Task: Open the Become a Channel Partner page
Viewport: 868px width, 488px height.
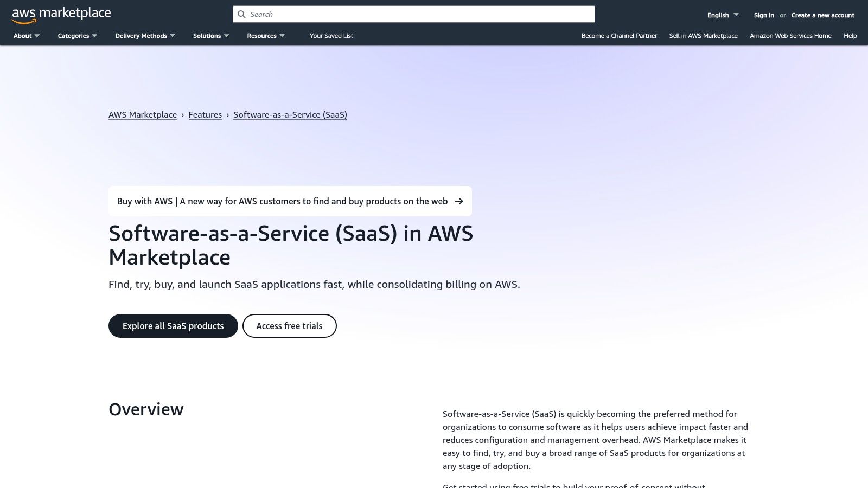Action: [x=619, y=36]
